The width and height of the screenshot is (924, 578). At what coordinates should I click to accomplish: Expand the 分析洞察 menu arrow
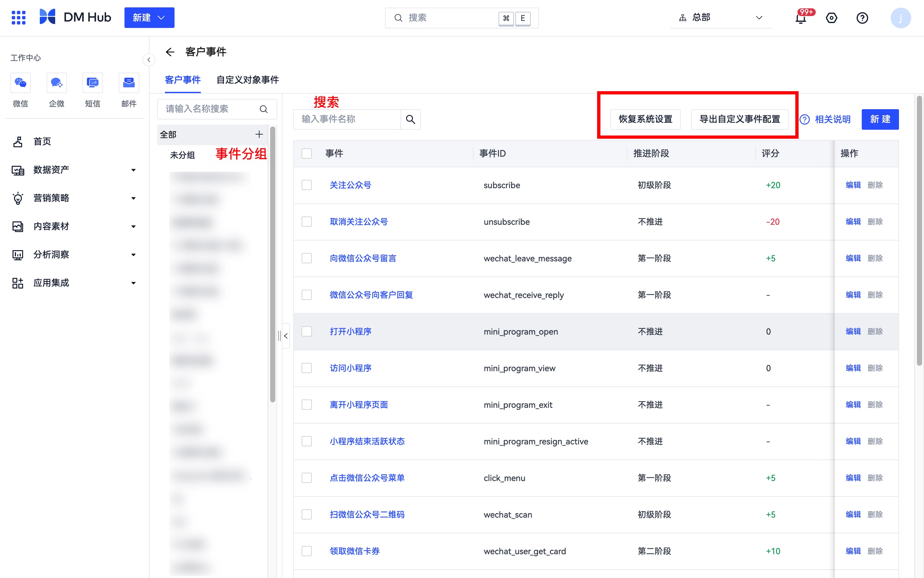pos(133,255)
